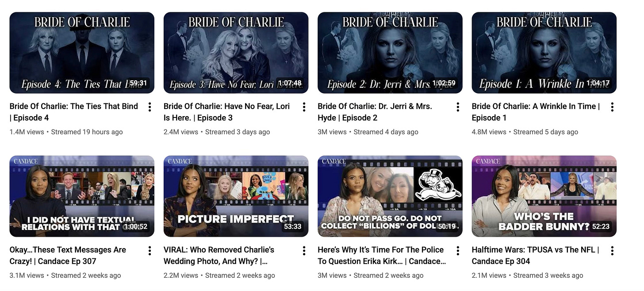Open the Episode 4 The Ties That Bind thumbnail
The width and height of the screenshot is (644, 291).
point(82,53)
